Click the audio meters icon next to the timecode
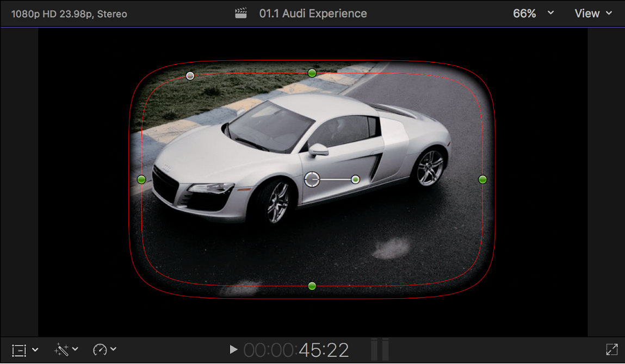This screenshot has height=364, width=625. click(x=379, y=349)
